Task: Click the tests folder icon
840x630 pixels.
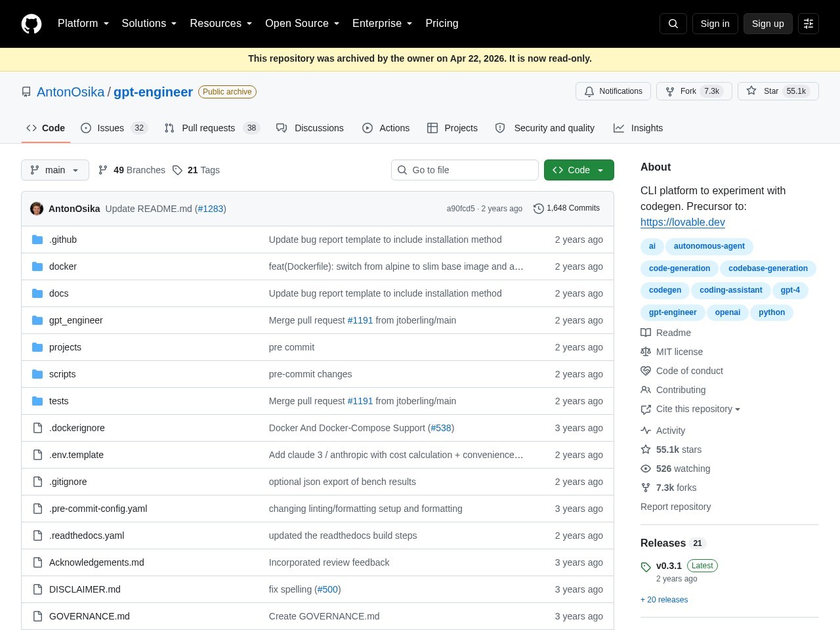Action: (37, 401)
